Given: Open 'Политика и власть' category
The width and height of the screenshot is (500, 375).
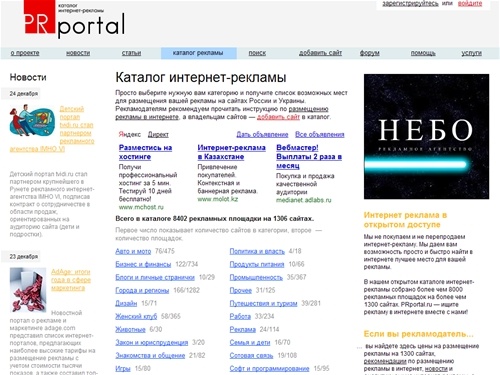Looking at the screenshot, I should [257, 252].
